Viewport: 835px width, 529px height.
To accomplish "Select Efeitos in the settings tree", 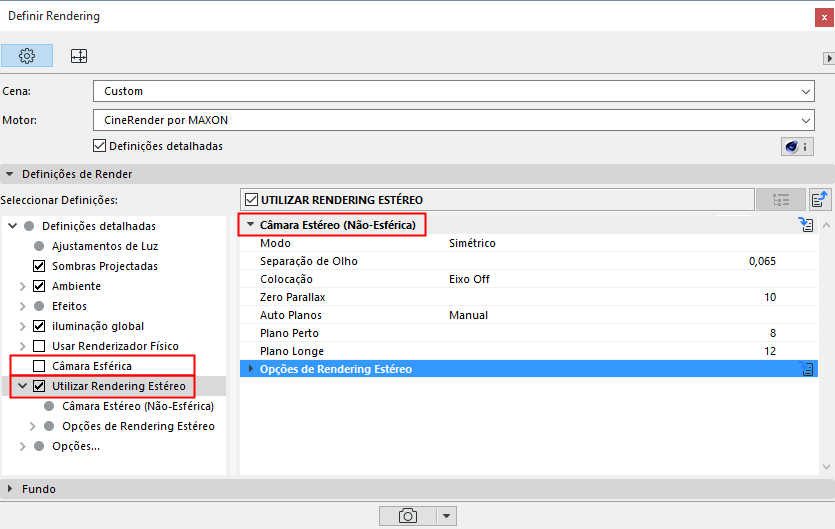I will click(x=69, y=306).
